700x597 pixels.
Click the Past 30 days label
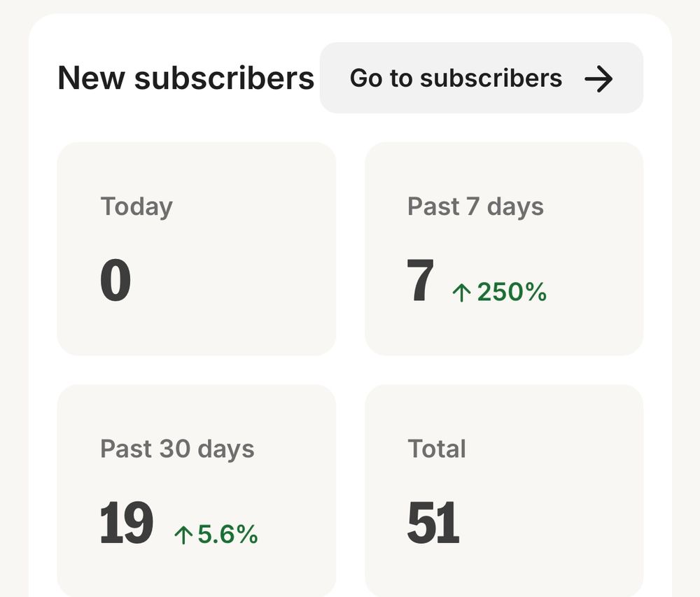click(x=177, y=449)
